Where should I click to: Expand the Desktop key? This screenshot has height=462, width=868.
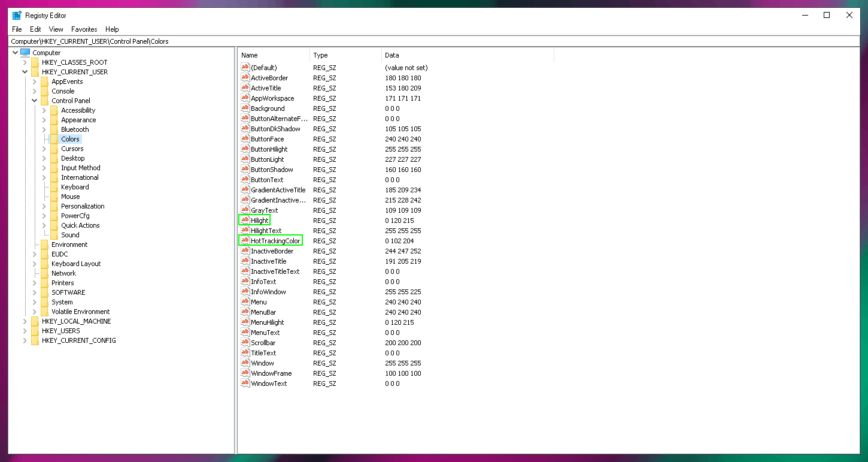coord(44,158)
